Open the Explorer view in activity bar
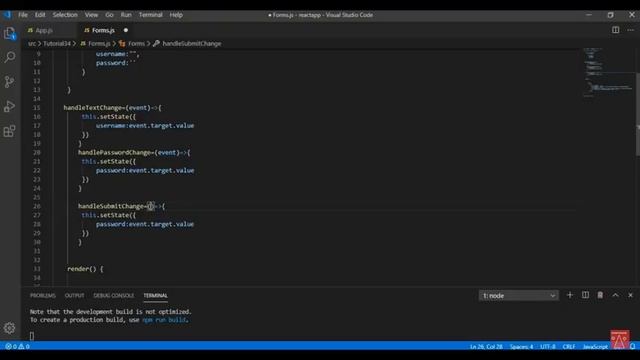640x360 pixels. tap(9, 33)
